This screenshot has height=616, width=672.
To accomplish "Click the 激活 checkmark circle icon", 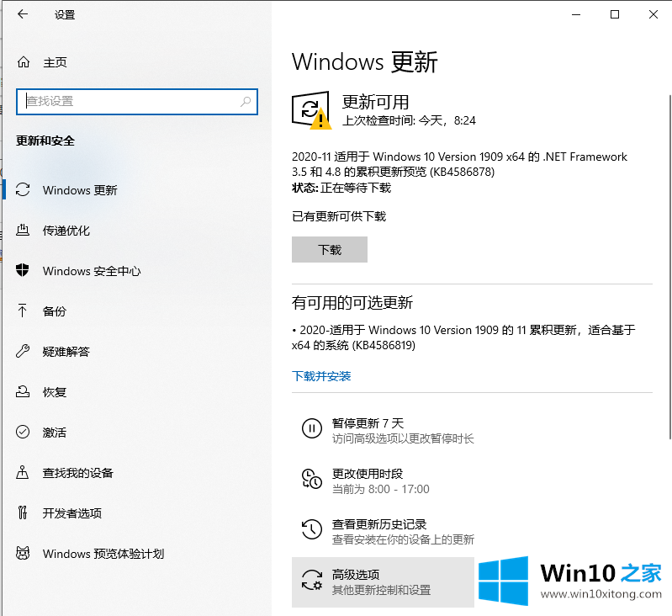I will [x=23, y=432].
